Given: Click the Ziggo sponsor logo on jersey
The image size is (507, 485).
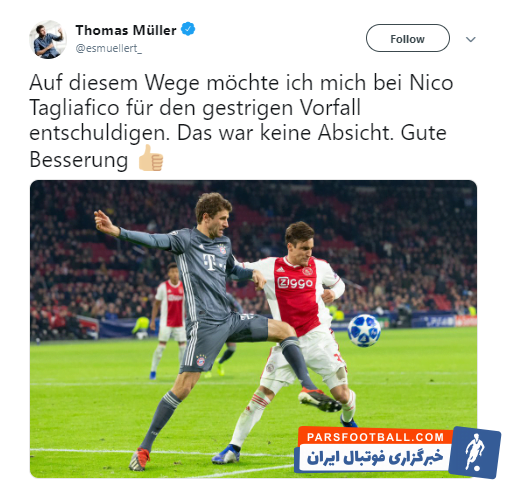Looking at the screenshot, I should pos(295,283).
